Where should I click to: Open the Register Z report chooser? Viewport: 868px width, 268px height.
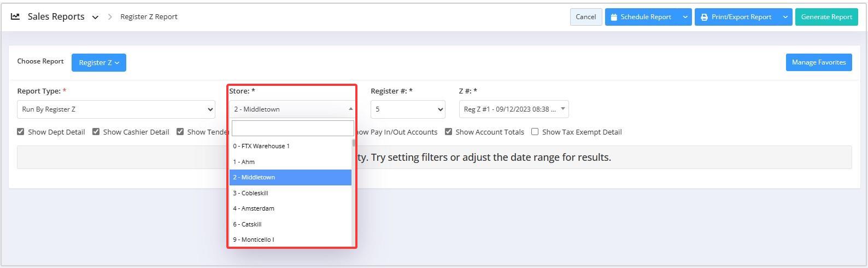(98, 62)
